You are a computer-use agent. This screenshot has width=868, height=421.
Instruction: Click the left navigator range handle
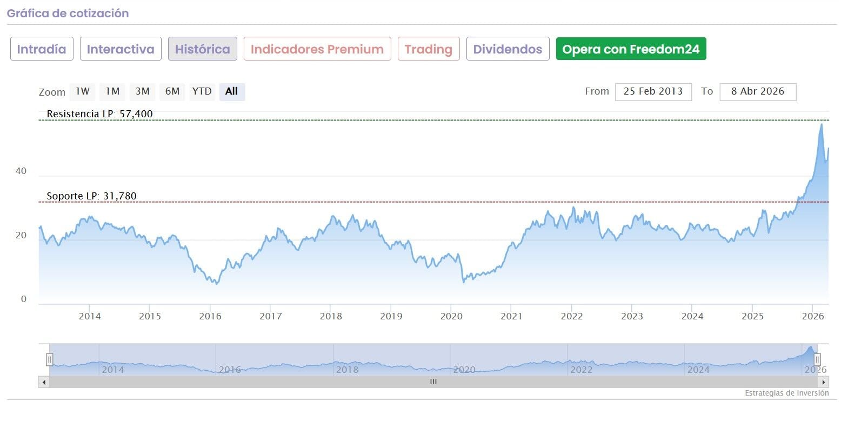(x=49, y=359)
